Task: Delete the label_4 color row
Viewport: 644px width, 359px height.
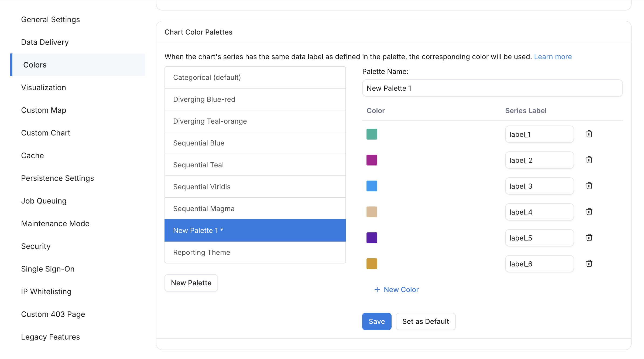Action: tap(589, 212)
